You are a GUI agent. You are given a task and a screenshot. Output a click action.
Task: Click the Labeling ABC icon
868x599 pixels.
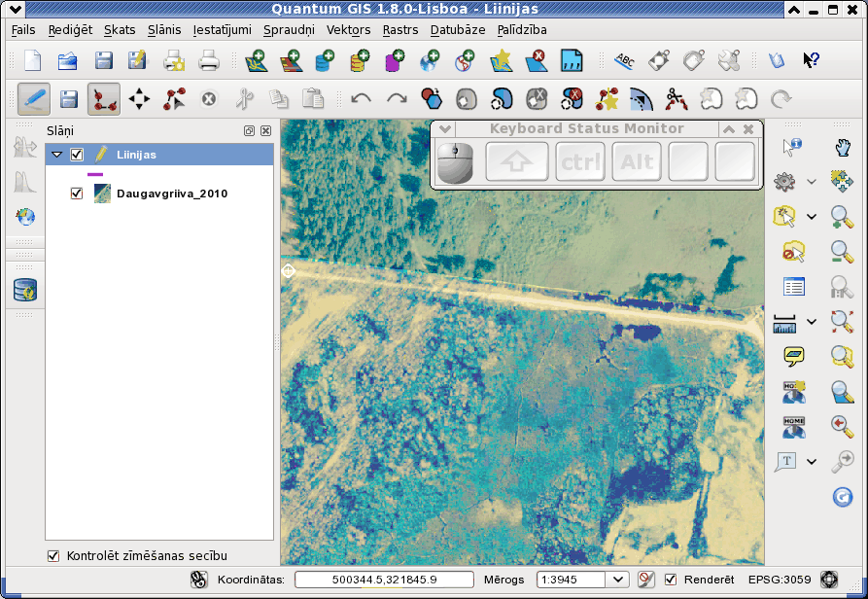tap(624, 60)
